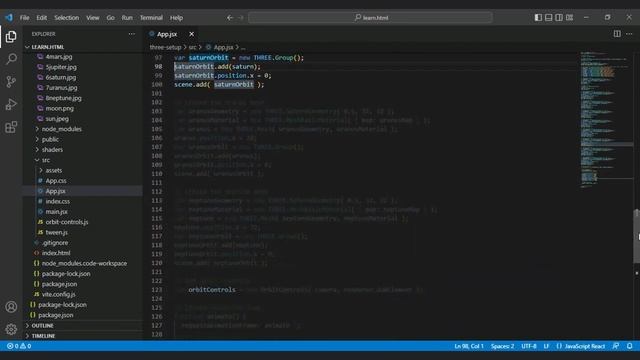Open the File menu
The width and height of the screenshot is (640, 360).
[24, 18]
